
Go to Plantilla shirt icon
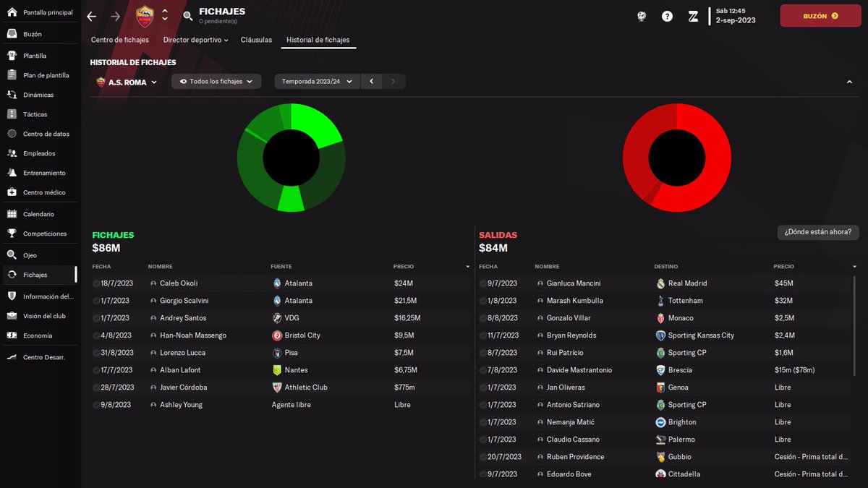[x=12, y=56]
